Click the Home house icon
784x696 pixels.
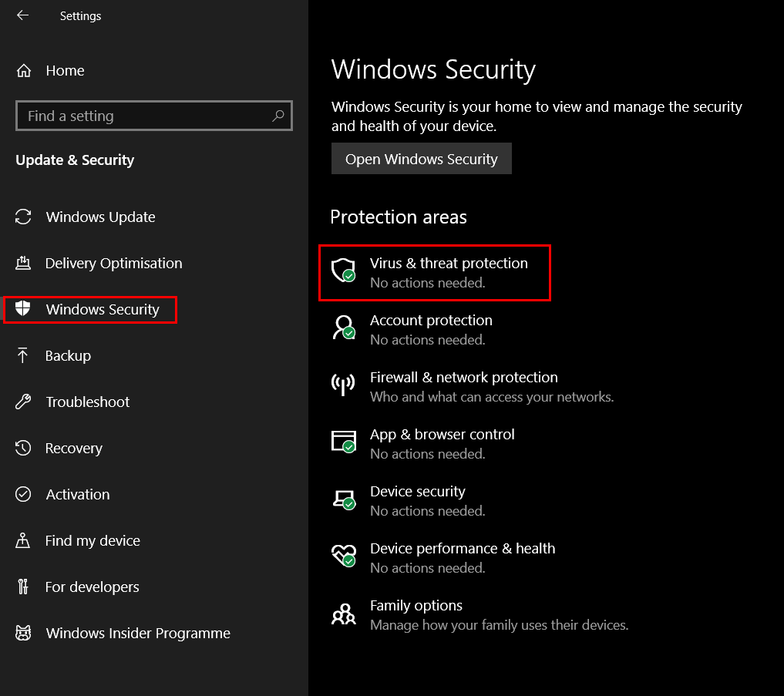[23, 71]
